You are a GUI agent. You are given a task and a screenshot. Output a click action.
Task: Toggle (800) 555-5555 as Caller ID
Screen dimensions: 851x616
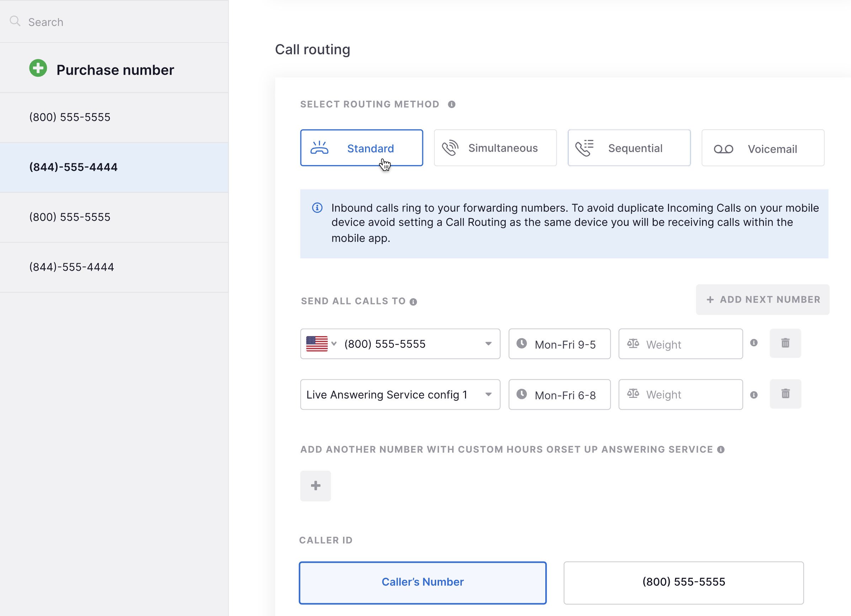point(683,582)
